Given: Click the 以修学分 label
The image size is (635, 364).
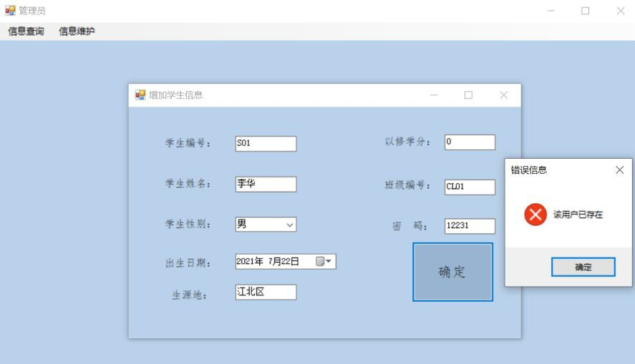Looking at the screenshot, I should [407, 142].
